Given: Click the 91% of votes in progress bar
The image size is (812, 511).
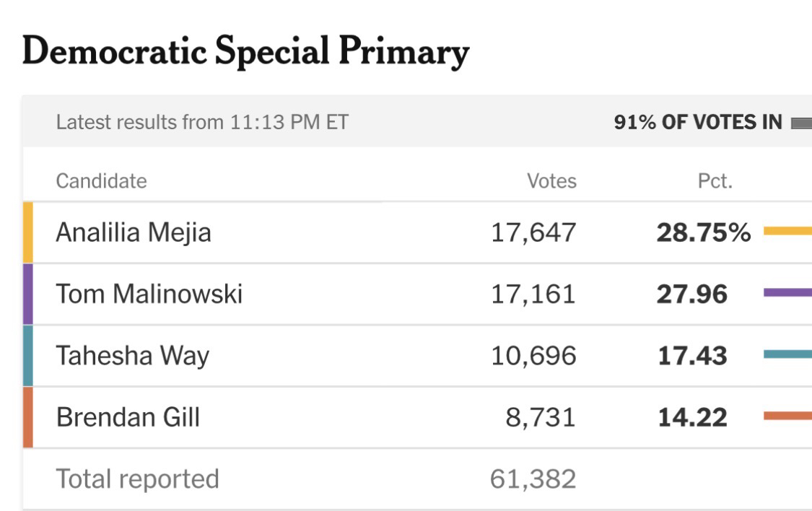Looking at the screenshot, I should [801, 123].
